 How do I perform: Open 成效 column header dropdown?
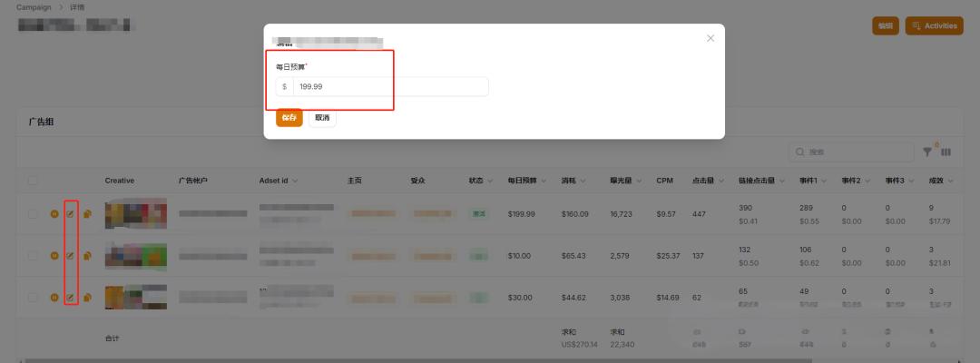950,181
